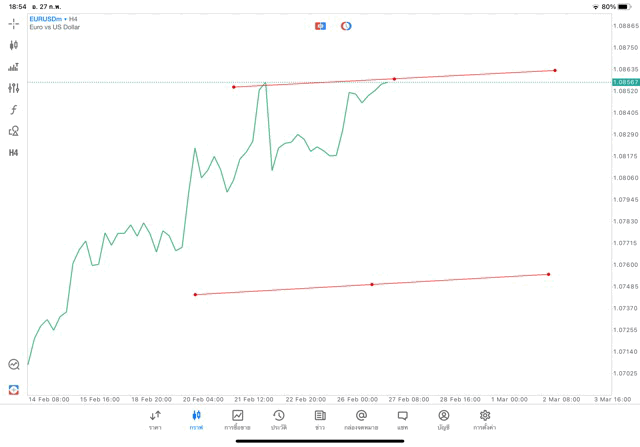Tap the blue-red trade panel icon at top
The width and height of the screenshot is (640, 447).
point(320,26)
